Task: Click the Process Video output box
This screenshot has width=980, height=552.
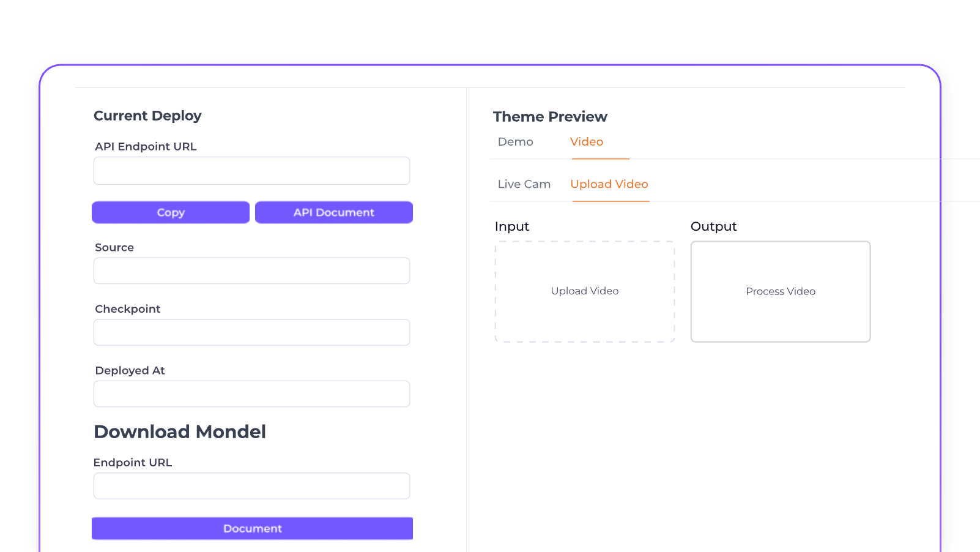Action: 781,291
